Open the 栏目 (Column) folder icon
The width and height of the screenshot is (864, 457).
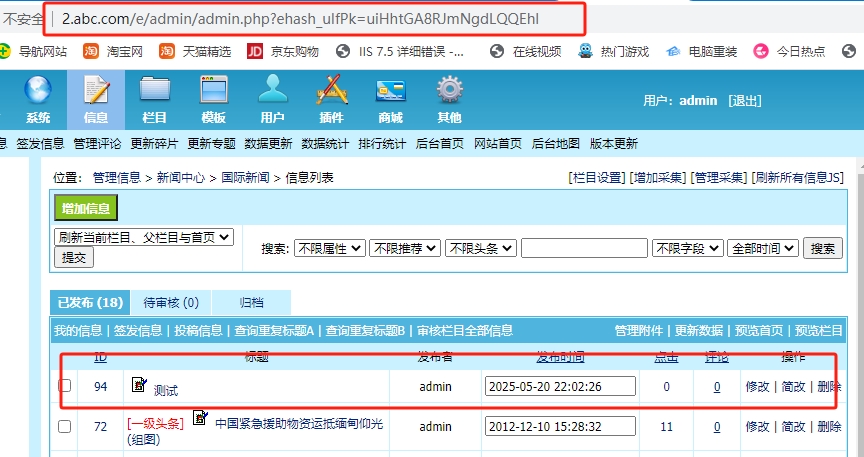(154, 91)
